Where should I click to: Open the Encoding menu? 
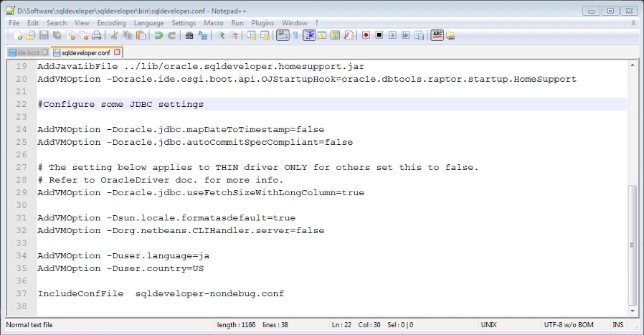[x=111, y=23]
